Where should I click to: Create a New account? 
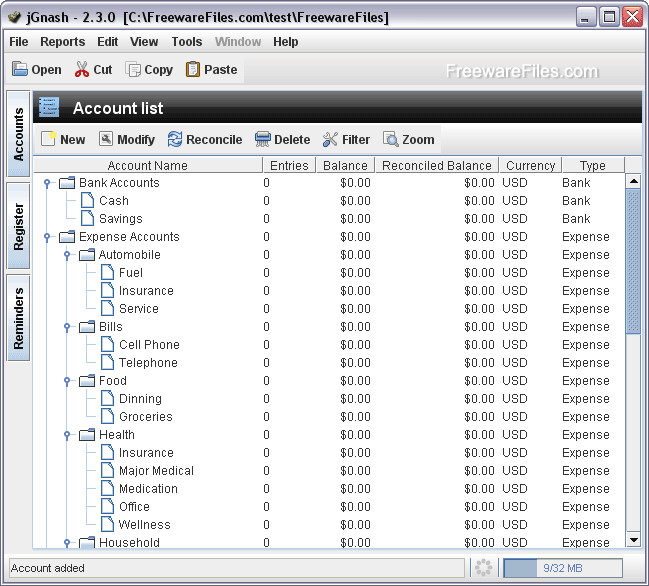pyautogui.click(x=63, y=139)
